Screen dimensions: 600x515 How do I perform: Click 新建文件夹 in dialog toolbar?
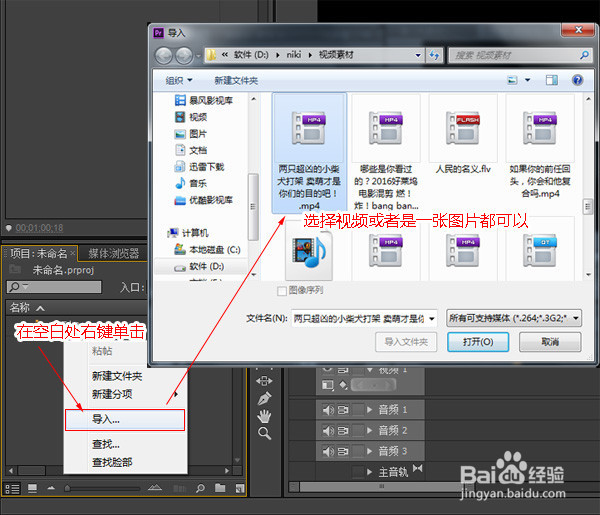236,80
